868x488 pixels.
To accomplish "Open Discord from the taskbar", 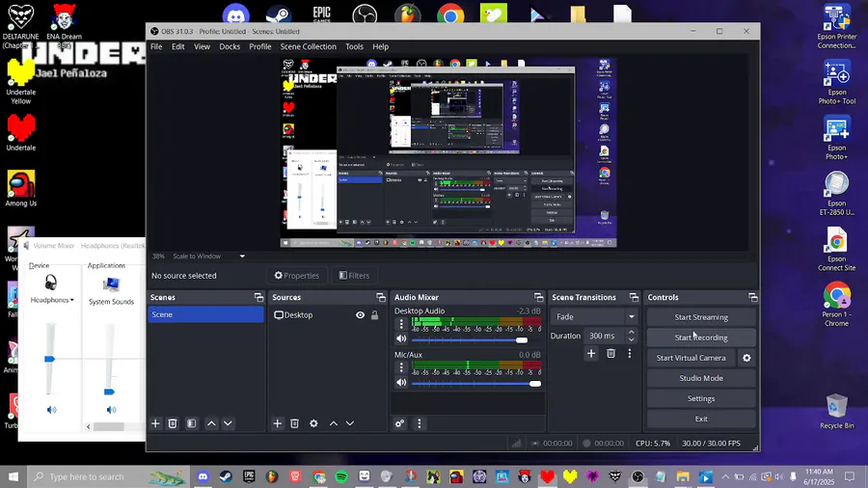I will (x=203, y=476).
